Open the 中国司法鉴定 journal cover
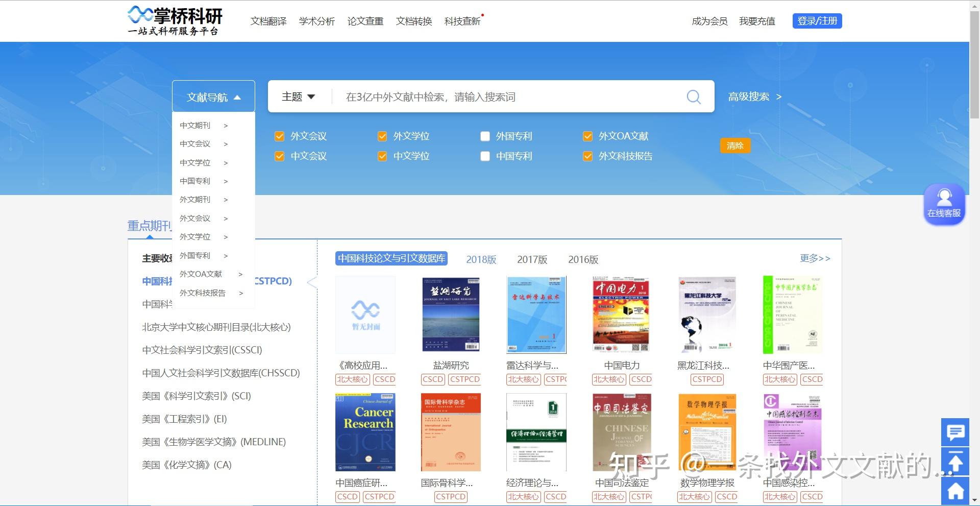This screenshot has width=980, height=506. [621, 432]
